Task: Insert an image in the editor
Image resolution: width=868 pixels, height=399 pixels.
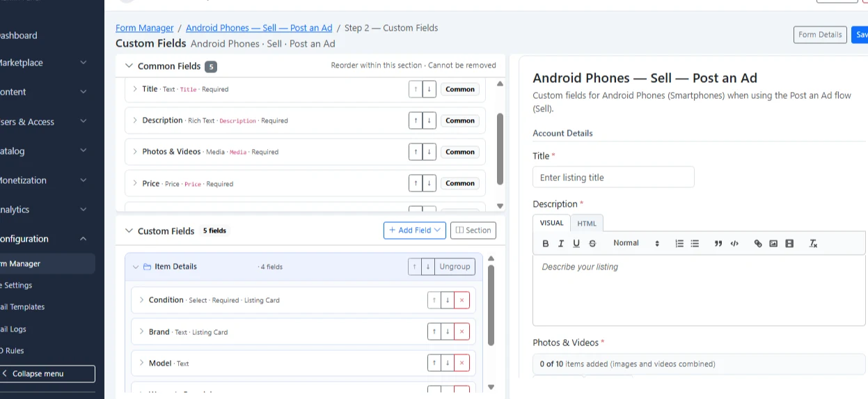Action: [x=773, y=244]
